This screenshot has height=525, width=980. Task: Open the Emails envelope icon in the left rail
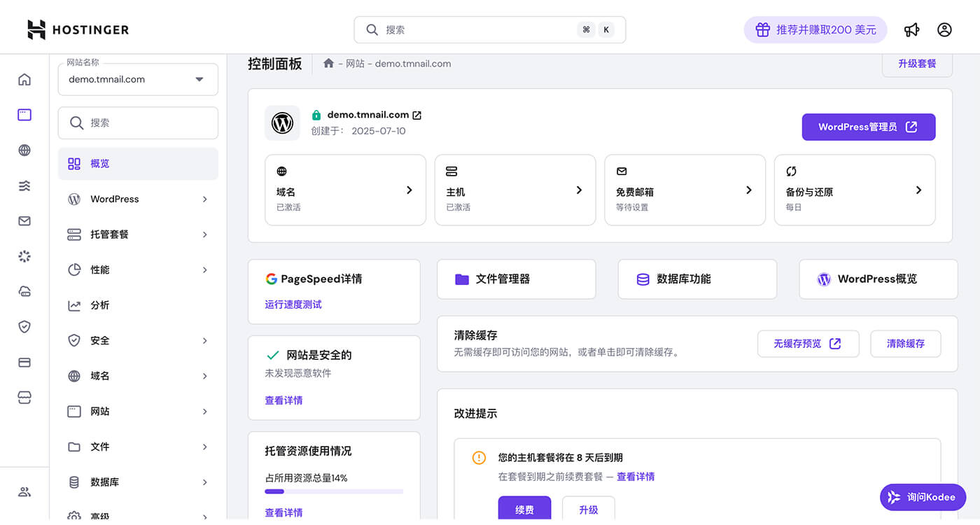(x=24, y=221)
